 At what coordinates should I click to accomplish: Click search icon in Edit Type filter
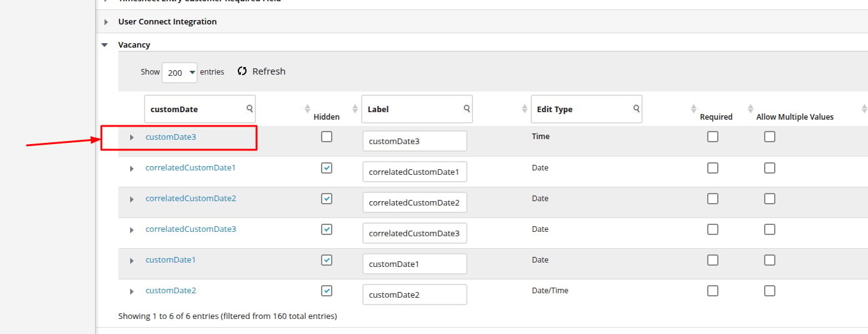[636, 108]
